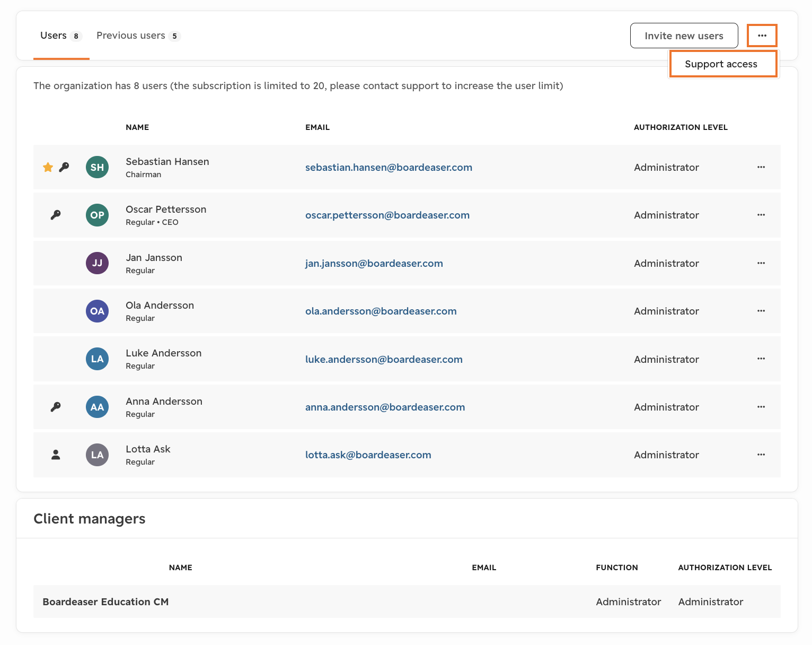Click the previous users count badge 5
The width and height of the screenshot is (812, 645).
coord(175,36)
